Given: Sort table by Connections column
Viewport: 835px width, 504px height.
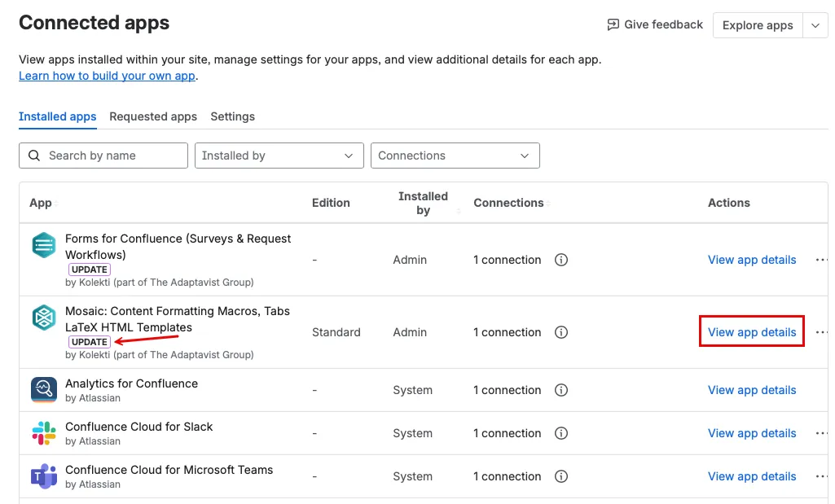Looking at the screenshot, I should 548,204.
